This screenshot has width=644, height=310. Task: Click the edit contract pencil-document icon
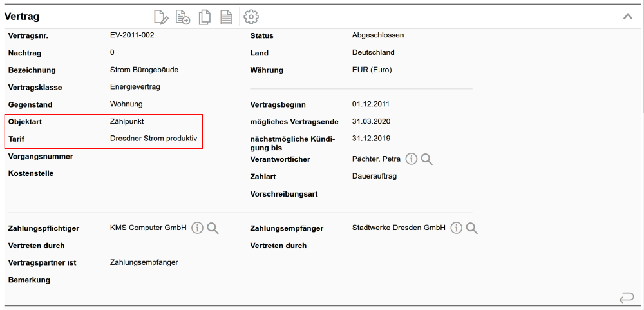tap(161, 17)
